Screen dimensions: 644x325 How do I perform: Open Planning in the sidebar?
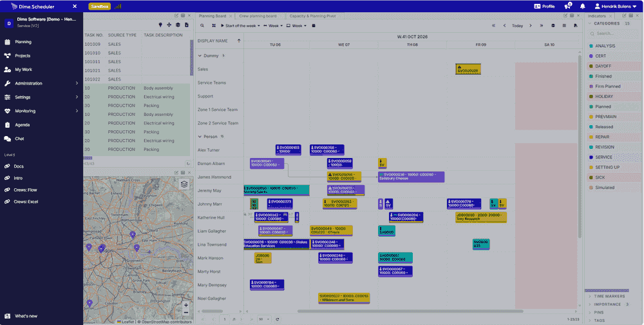[x=23, y=42]
